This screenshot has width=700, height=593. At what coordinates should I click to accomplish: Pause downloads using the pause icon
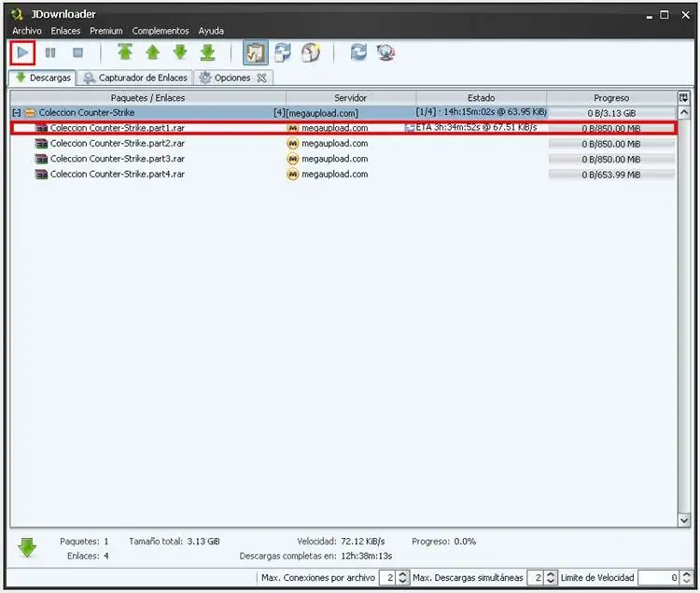[50, 53]
